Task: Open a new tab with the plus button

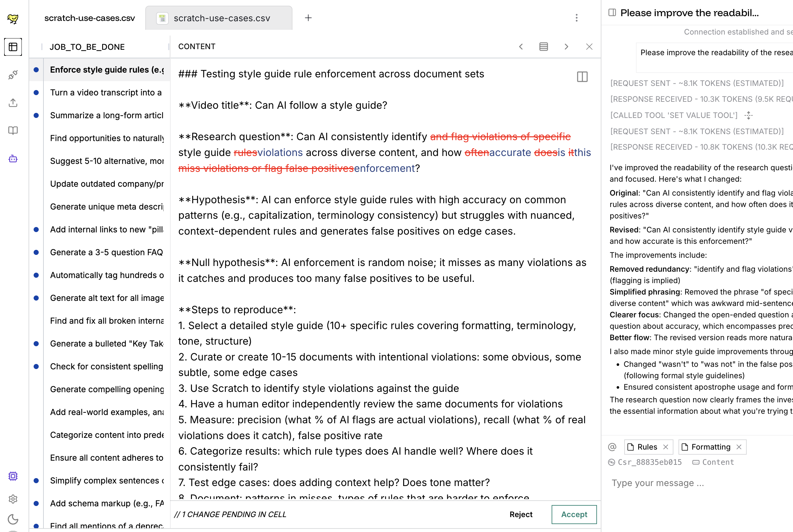Action: [x=308, y=18]
